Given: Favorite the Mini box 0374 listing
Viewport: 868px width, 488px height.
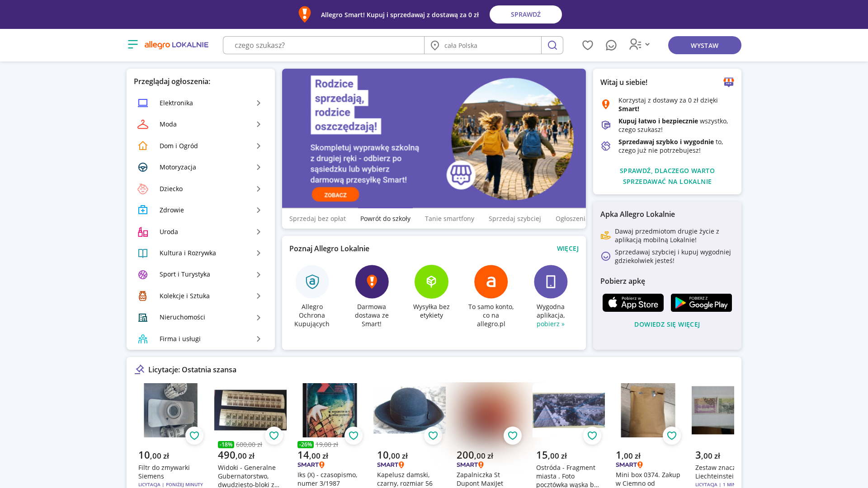Looking at the screenshot, I should click(672, 436).
